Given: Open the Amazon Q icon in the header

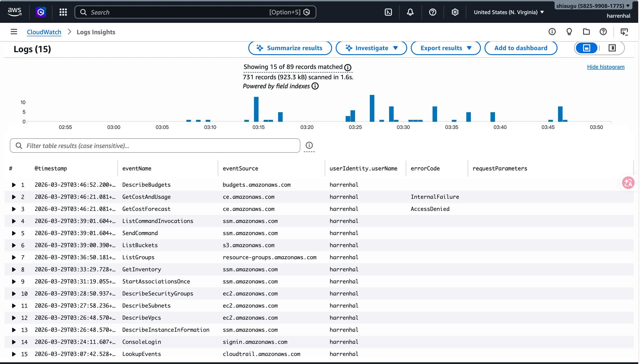Looking at the screenshot, I should [41, 12].
